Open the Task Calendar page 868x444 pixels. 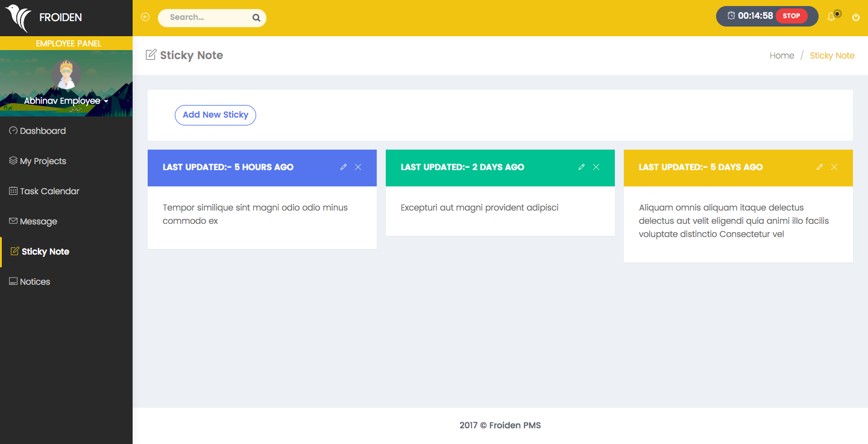[x=49, y=191]
